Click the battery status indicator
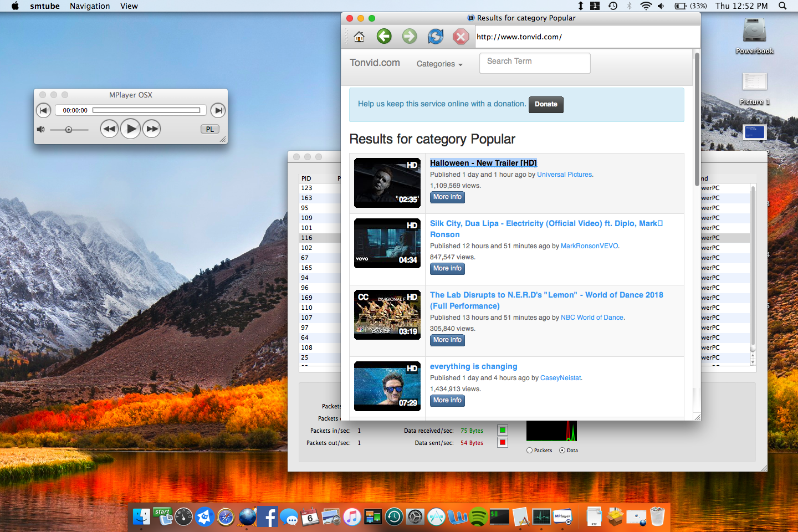This screenshot has height=532, width=798. (690, 6)
